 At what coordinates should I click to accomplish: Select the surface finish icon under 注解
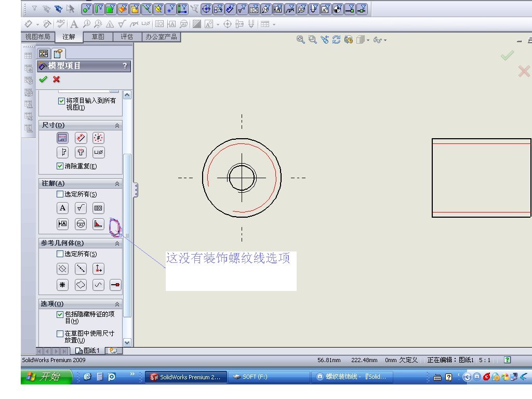(x=81, y=208)
